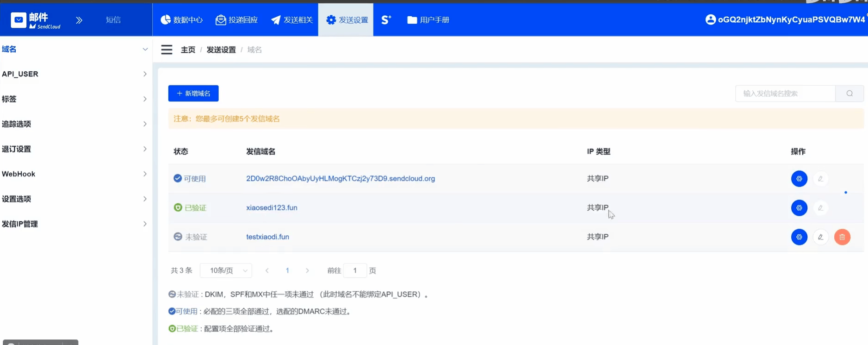Click the 新增域名 button
Viewport: 868px width, 345px height.
[x=193, y=94]
